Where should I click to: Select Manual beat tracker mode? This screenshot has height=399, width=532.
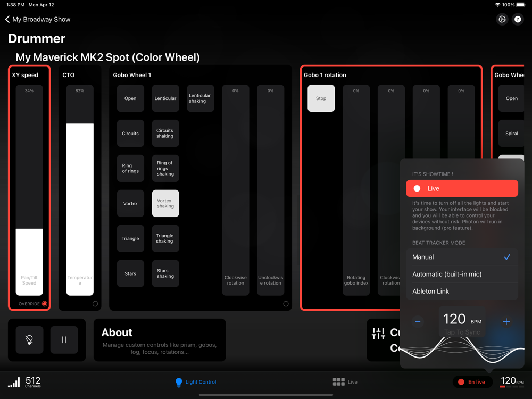tap(462, 257)
